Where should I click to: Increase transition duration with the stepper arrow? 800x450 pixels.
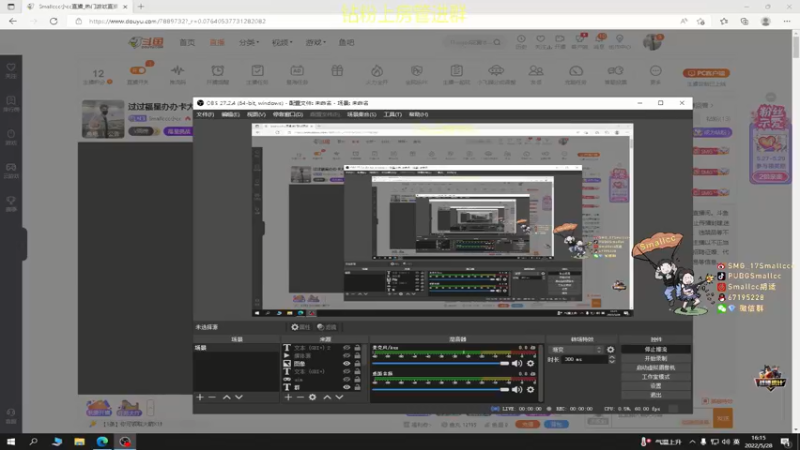click(612, 357)
